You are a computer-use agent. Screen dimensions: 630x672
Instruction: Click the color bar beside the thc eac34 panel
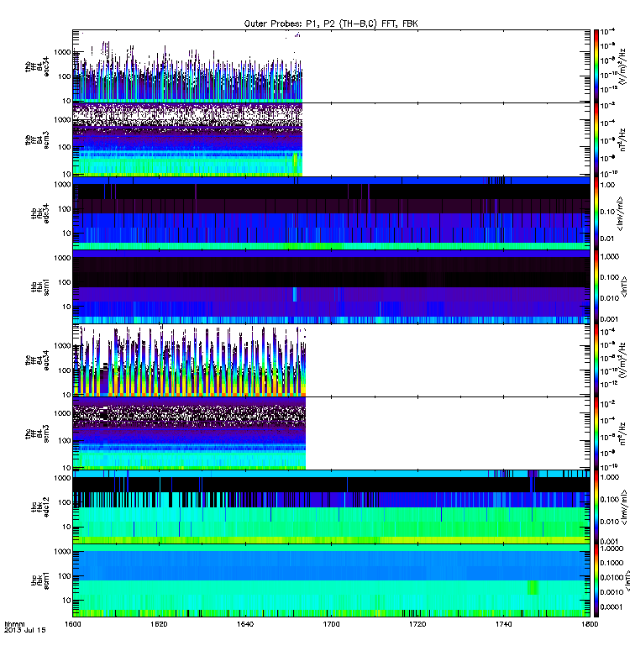coord(596,360)
